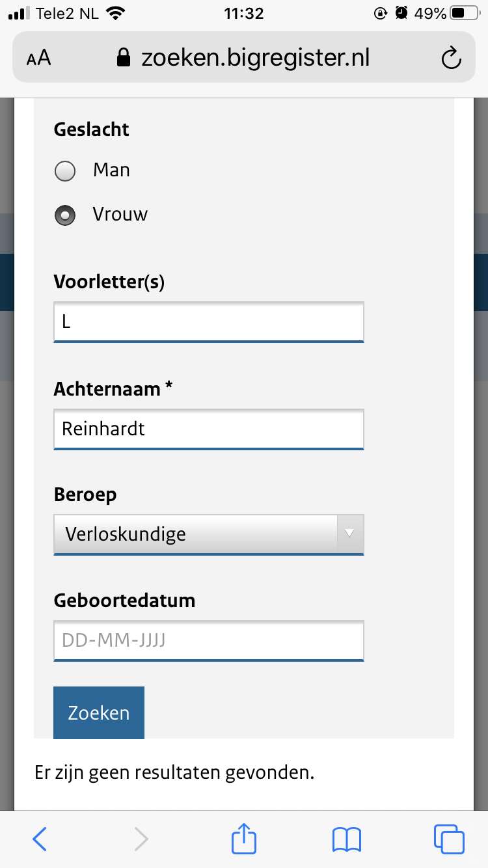The height and width of the screenshot is (868, 488).
Task: Open the bookmarks book icon
Action: pos(346,839)
